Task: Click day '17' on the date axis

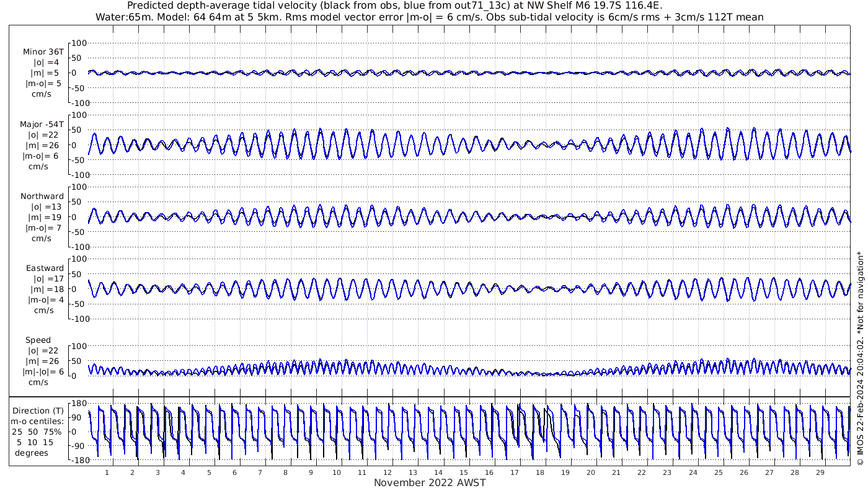Action: tap(515, 472)
